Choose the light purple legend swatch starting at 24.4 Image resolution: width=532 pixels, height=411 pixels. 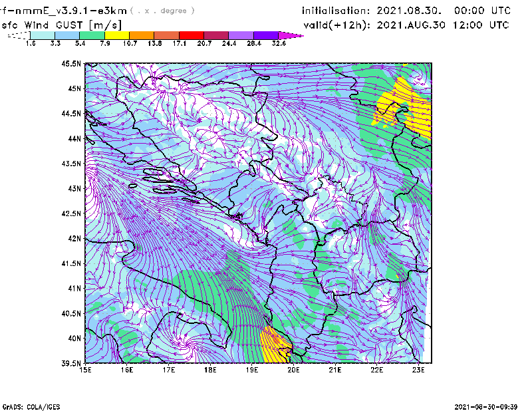(x=241, y=35)
